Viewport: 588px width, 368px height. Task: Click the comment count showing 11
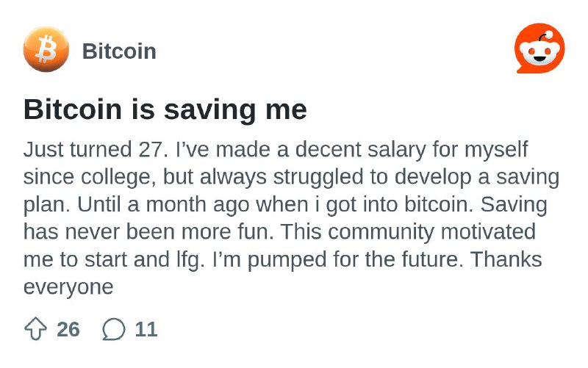click(x=146, y=329)
